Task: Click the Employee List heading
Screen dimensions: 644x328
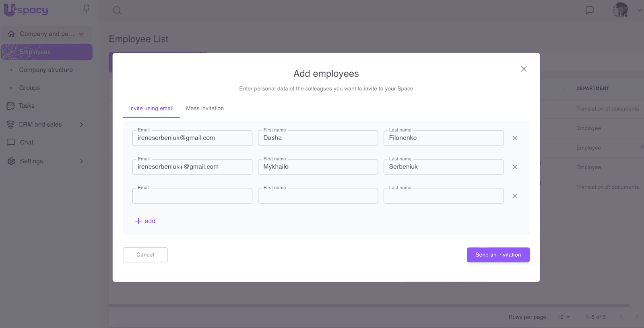Action: click(x=138, y=39)
